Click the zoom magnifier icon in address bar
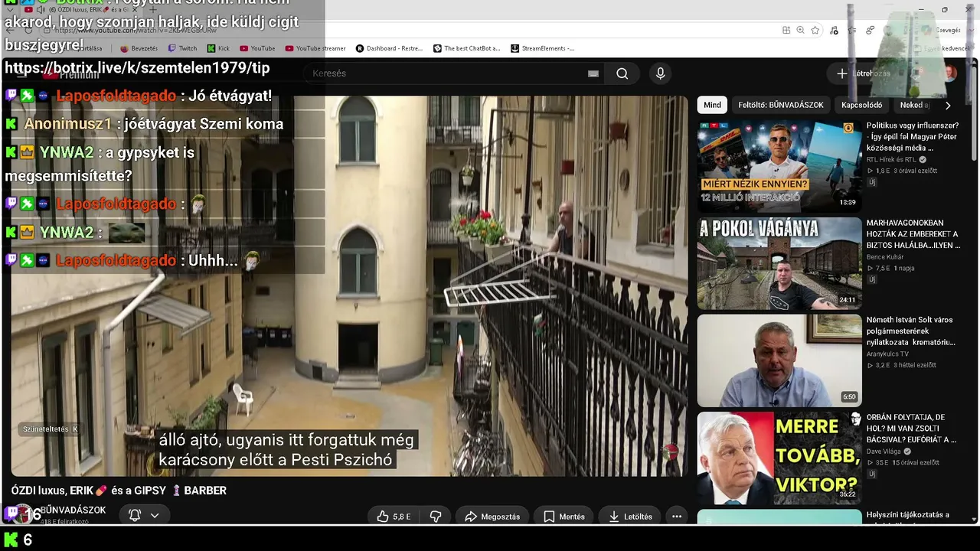 [x=800, y=30]
